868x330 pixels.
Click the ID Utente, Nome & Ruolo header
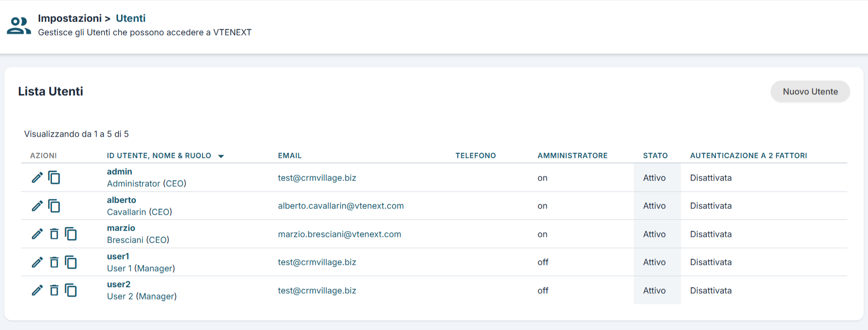tap(159, 156)
